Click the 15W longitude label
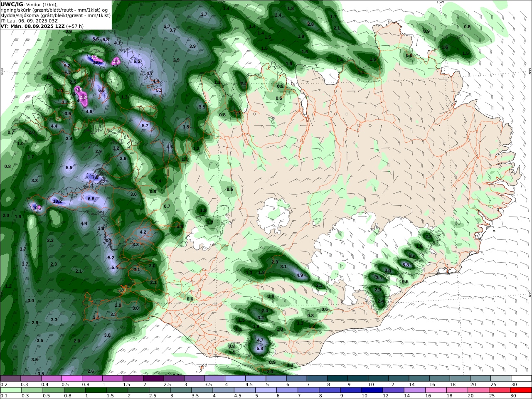 pos(440,2)
